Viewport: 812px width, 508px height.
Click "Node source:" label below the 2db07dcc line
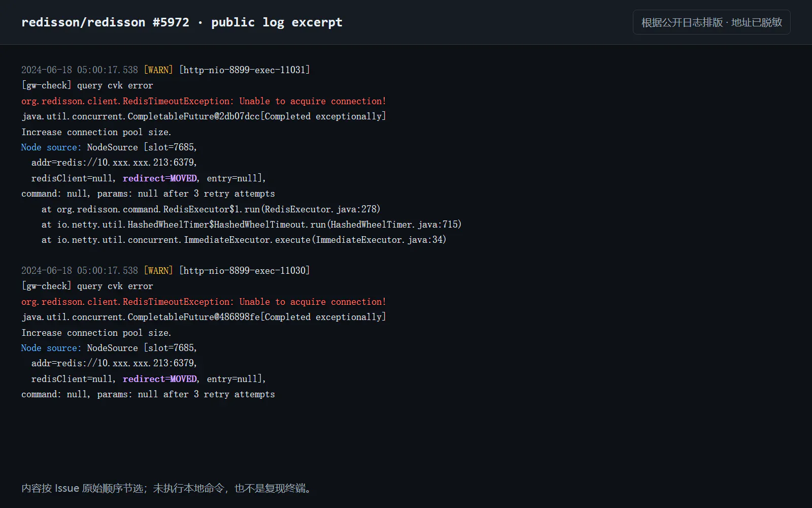[x=51, y=147]
